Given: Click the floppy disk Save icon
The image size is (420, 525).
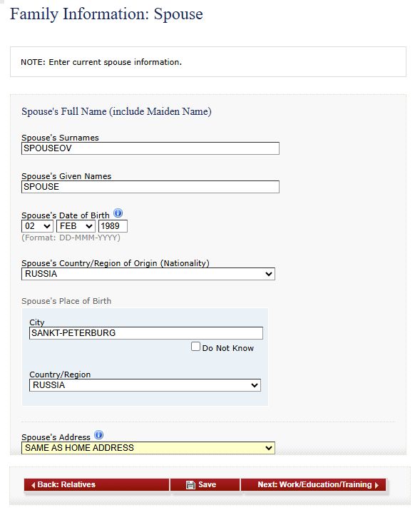Looking at the screenshot, I should (190, 485).
